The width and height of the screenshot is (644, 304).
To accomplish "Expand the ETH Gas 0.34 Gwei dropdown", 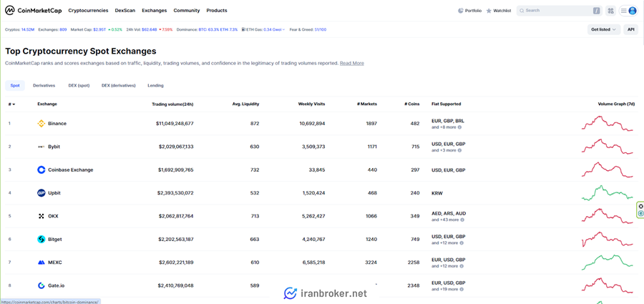I will [x=274, y=29].
